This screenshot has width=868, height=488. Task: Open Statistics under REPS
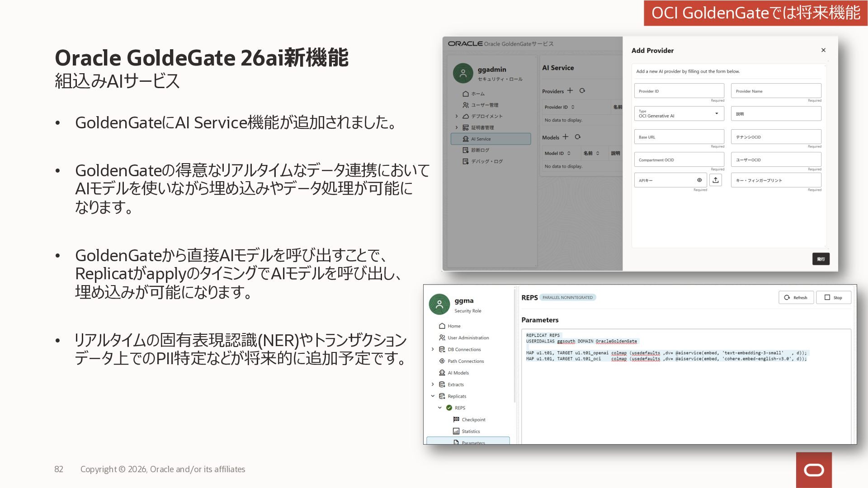point(470,432)
